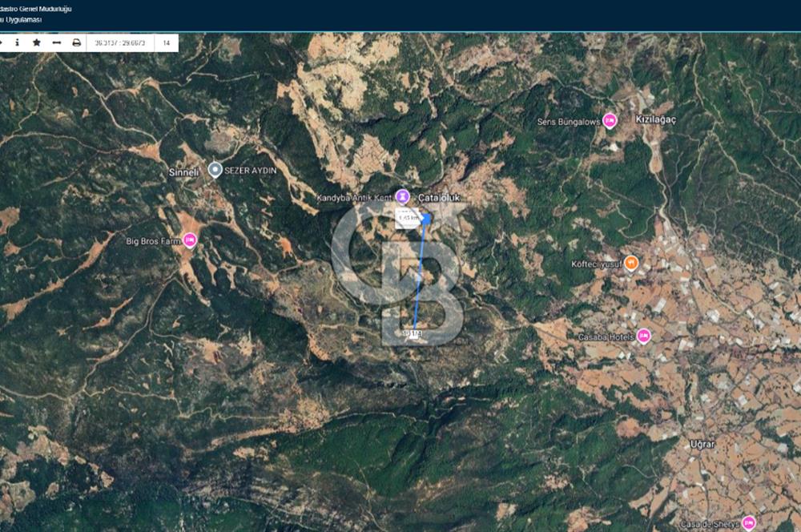
Task: Click the Kandyba Antik Kent purple marker
Action: point(404,196)
